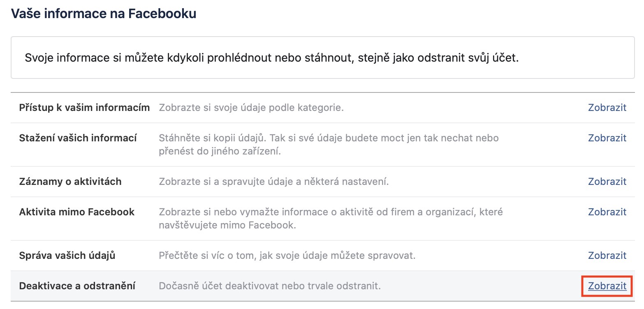The height and width of the screenshot is (309, 644).
Task: Click the Aktivita mimo Facebook row label
Action: coord(77,212)
